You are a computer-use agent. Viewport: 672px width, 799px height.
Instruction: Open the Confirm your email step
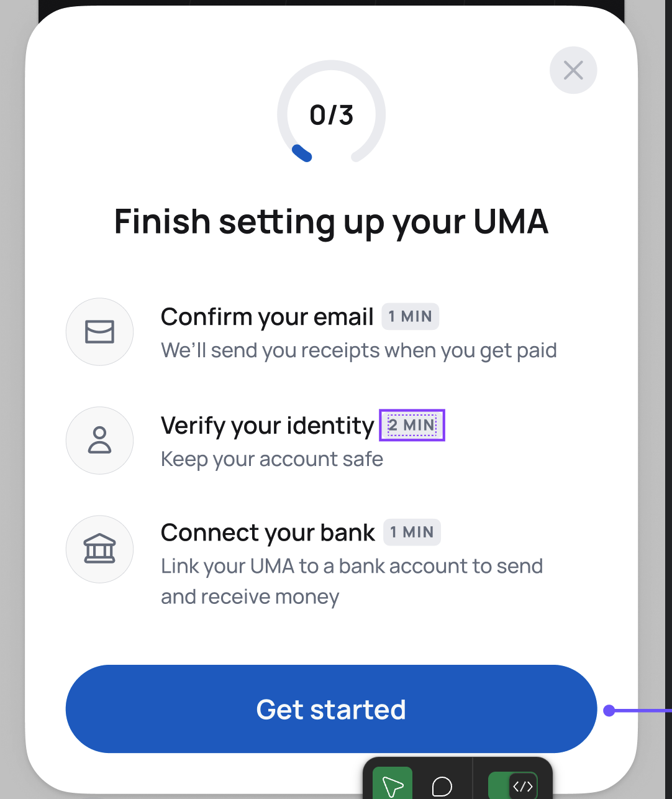pos(267,317)
